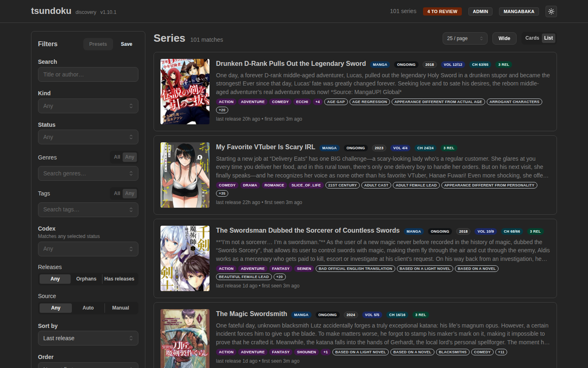This screenshot has height=368, width=588.
Task: Open My Favorite VTuber Is Scary IRL title
Action: coord(265,147)
